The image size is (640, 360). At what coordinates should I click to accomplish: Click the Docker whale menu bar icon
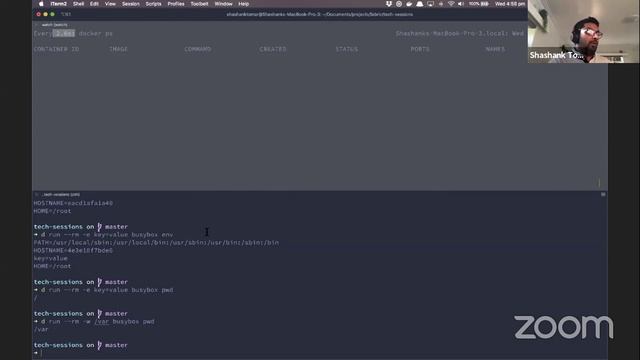pos(409,4)
